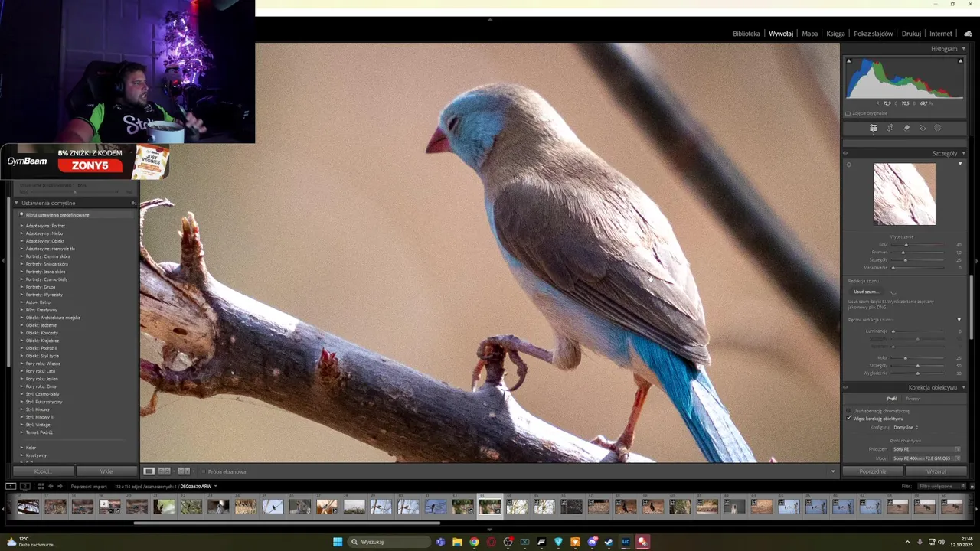This screenshot has width=980, height=551.
Task: Add new preset with plus icon
Action: (133, 203)
